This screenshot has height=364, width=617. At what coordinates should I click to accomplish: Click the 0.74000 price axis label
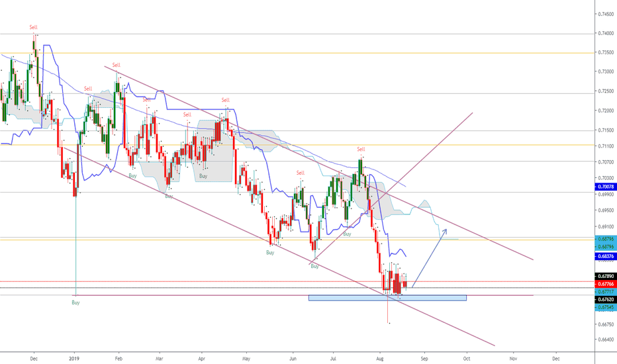606,34
